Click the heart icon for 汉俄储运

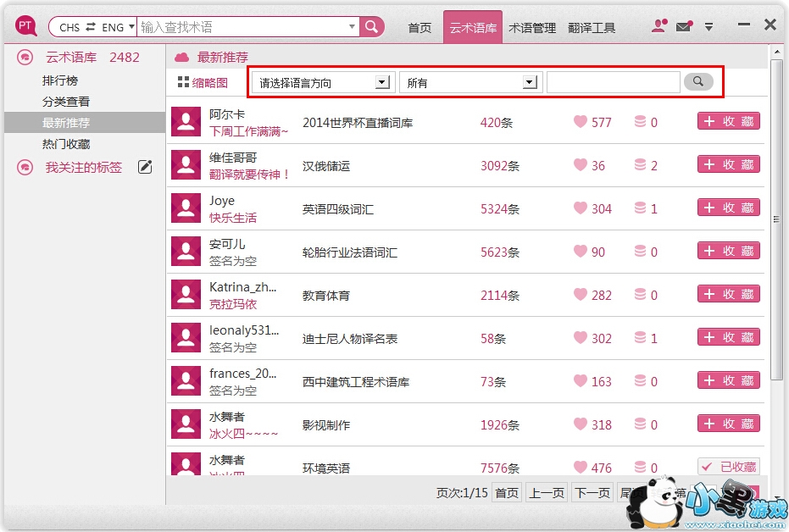point(581,164)
